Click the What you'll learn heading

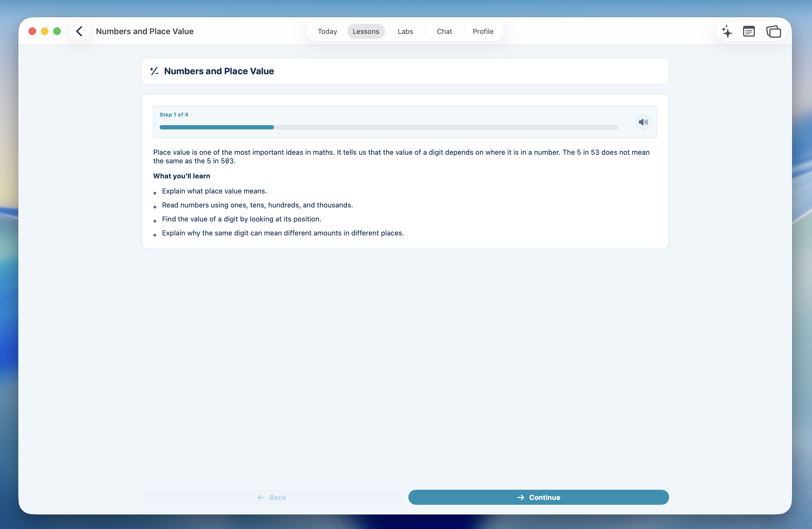point(181,176)
